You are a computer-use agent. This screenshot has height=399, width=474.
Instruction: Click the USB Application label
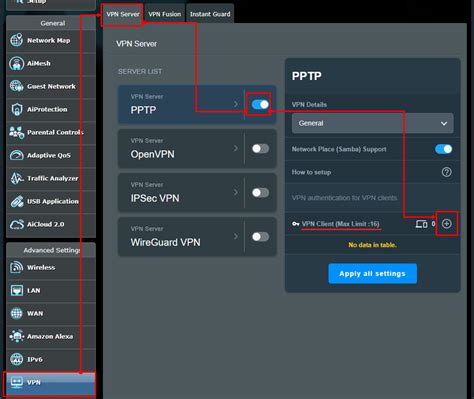coord(53,201)
